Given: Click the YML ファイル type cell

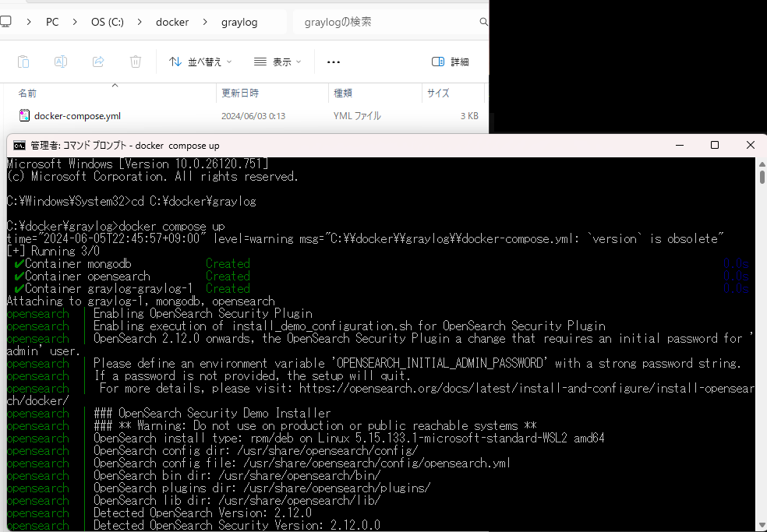Looking at the screenshot, I should click(x=357, y=116).
